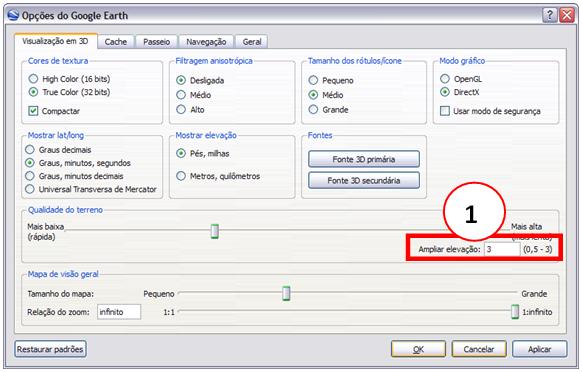
Task: Click the Cancelar button
Action: coord(479,349)
